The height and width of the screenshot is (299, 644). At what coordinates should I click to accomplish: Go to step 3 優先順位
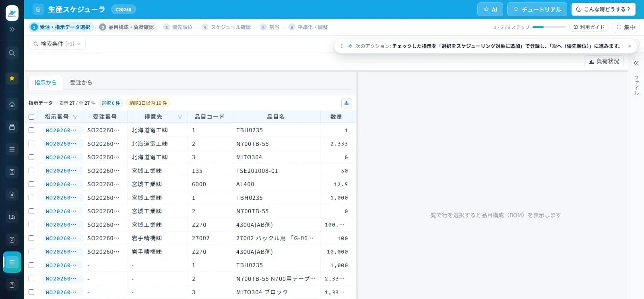pyautogui.click(x=178, y=27)
